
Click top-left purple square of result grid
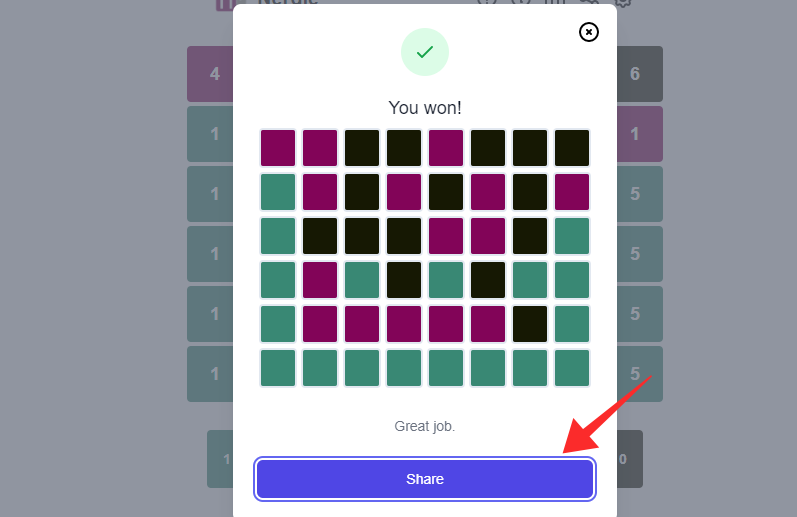(x=278, y=148)
